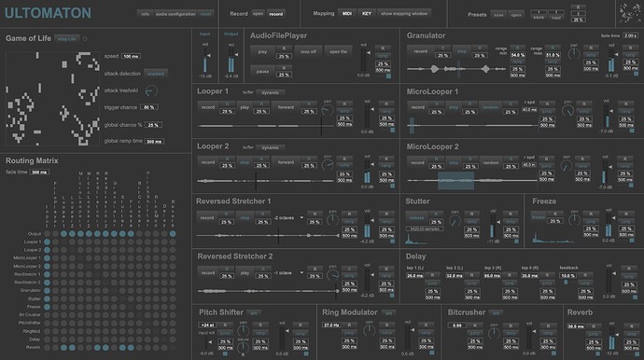Click play in AudioFilePlayer
Screen dimensions: 644x360
coord(262,52)
